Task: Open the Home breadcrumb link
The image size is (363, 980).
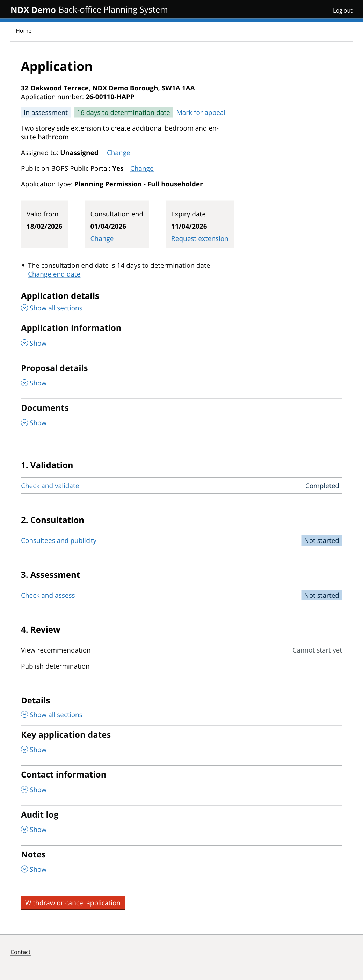Action: tap(24, 31)
